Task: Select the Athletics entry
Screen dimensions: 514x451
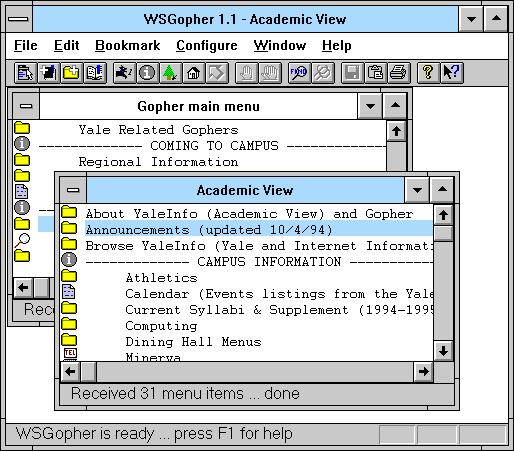Action: [161, 278]
